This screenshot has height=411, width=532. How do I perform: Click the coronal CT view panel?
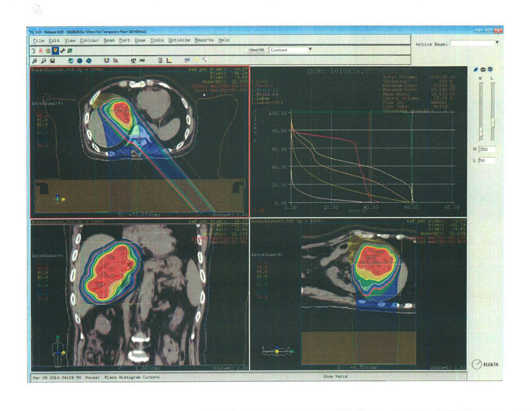(x=140, y=295)
